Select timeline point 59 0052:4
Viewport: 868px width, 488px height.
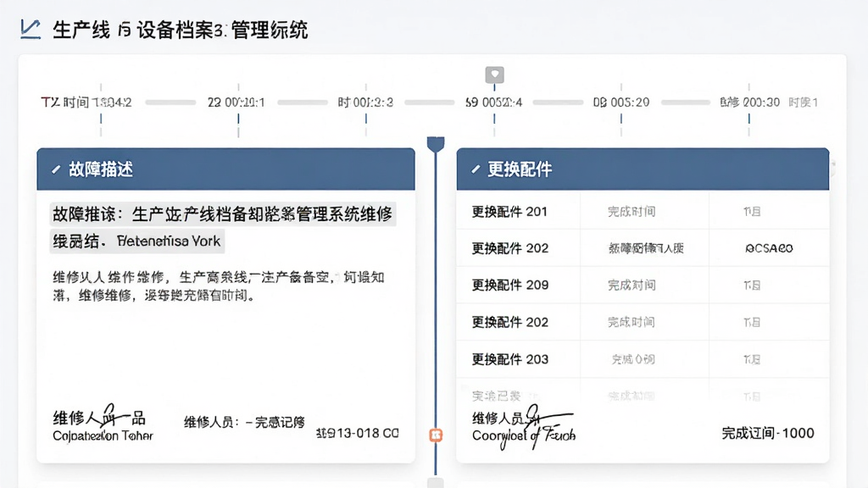pyautogui.click(x=494, y=103)
